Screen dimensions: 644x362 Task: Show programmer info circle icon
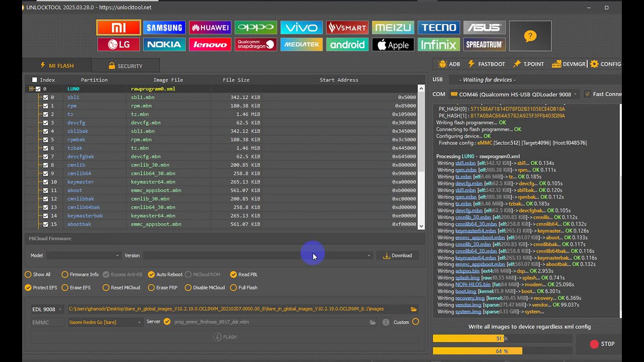pos(385,322)
